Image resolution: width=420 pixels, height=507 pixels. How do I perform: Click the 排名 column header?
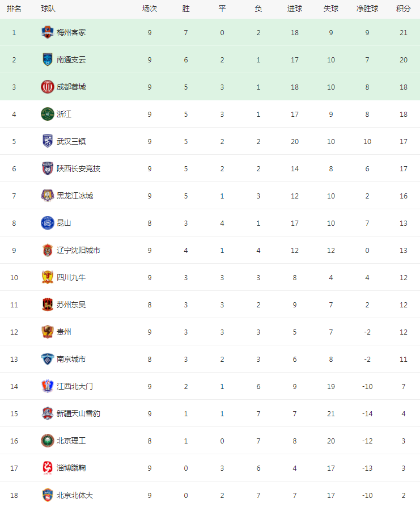[14, 9]
